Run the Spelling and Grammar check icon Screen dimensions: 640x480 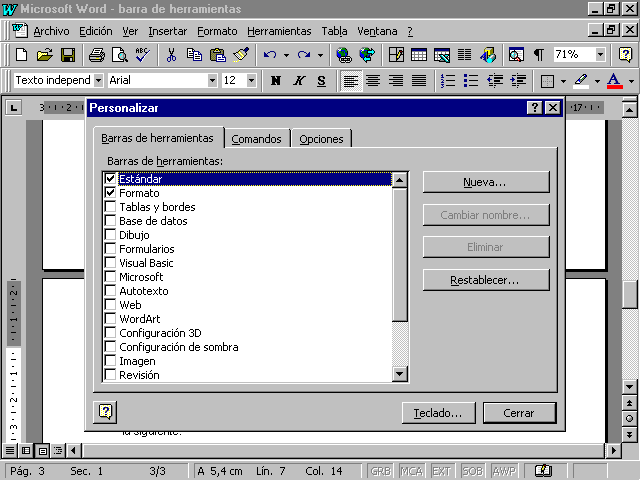pyautogui.click(x=143, y=54)
